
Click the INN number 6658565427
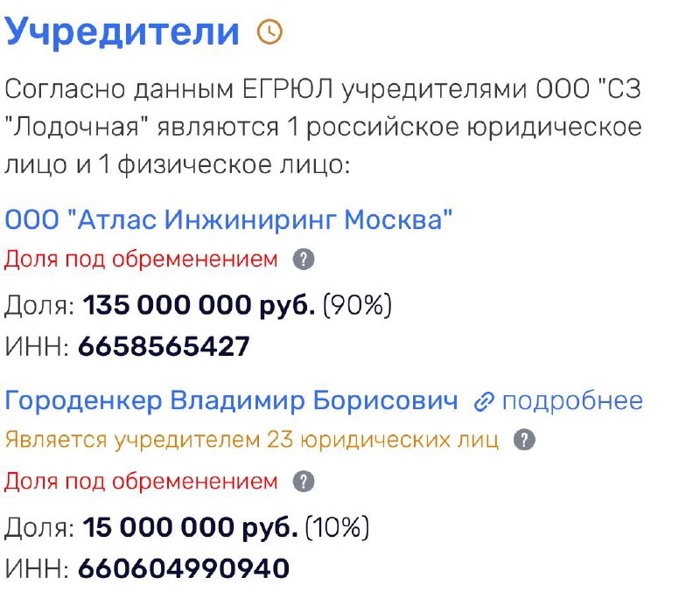[x=164, y=346]
